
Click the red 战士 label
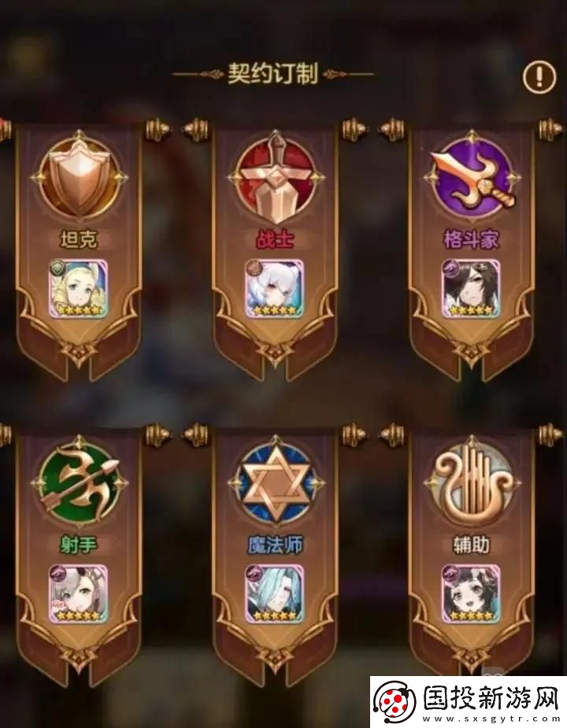click(x=275, y=239)
